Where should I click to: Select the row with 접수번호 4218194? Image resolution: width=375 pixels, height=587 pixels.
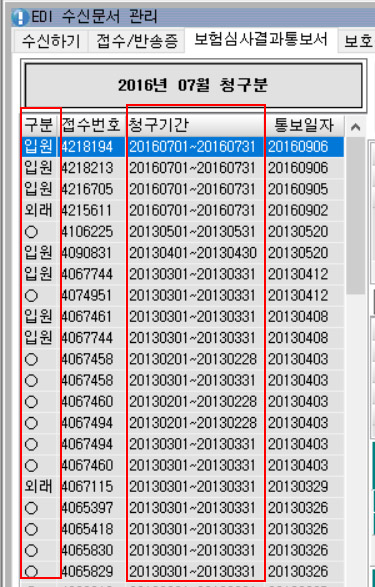point(183,146)
